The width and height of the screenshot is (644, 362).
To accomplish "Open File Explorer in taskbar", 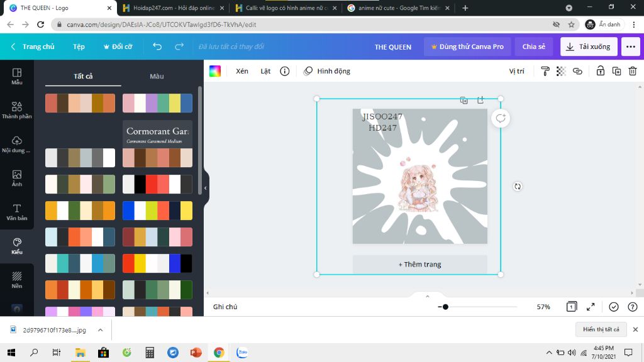I will [80, 352].
